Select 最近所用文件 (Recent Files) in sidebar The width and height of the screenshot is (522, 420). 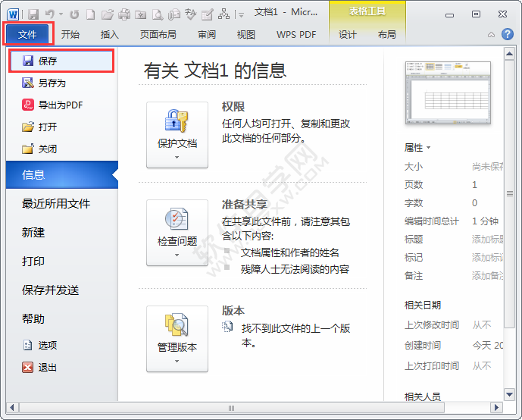tap(56, 203)
